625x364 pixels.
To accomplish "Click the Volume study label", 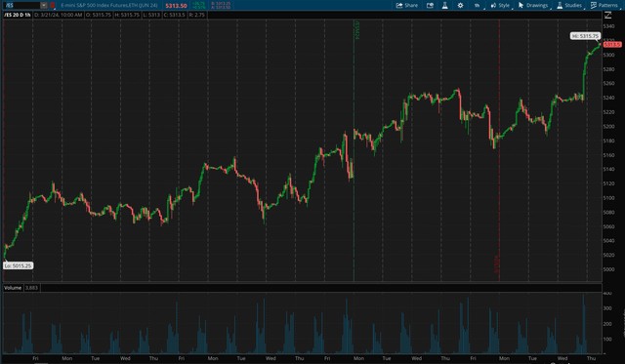I will pyautogui.click(x=13, y=288).
